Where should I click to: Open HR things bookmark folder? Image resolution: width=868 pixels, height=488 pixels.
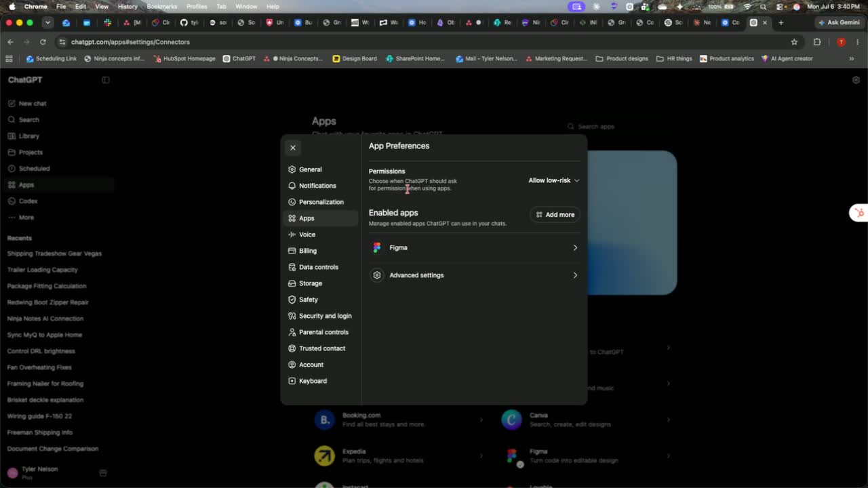point(674,59)
